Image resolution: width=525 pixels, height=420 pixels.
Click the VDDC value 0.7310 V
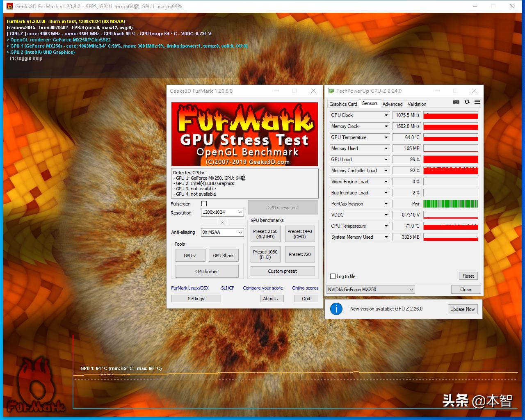(x=407, y=215)
